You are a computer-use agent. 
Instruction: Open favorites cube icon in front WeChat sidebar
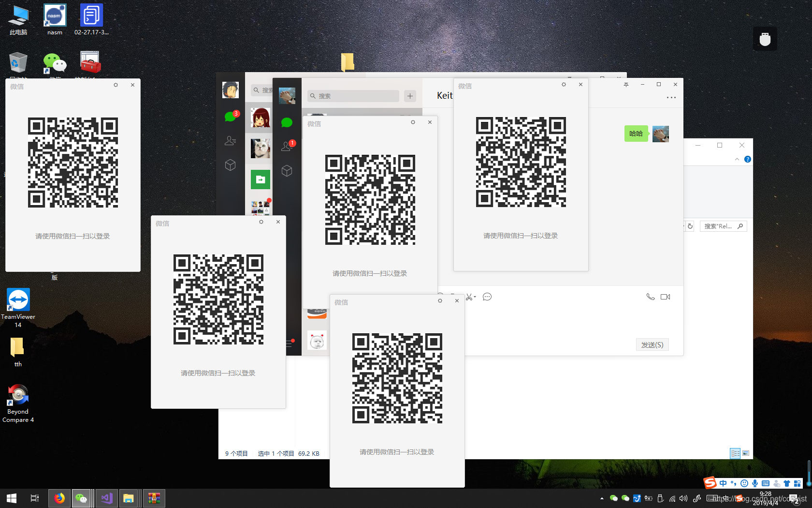coord(287,171)
